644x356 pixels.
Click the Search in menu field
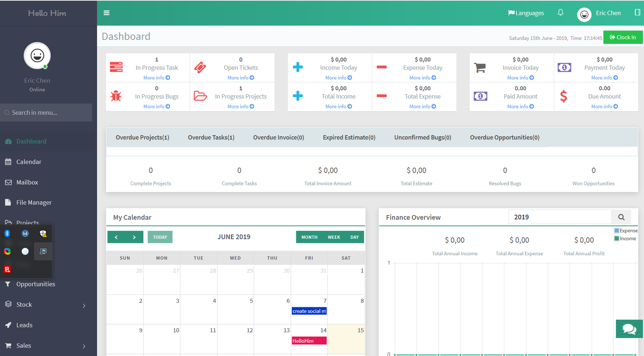pyautogui.click(x=46, y=113)
